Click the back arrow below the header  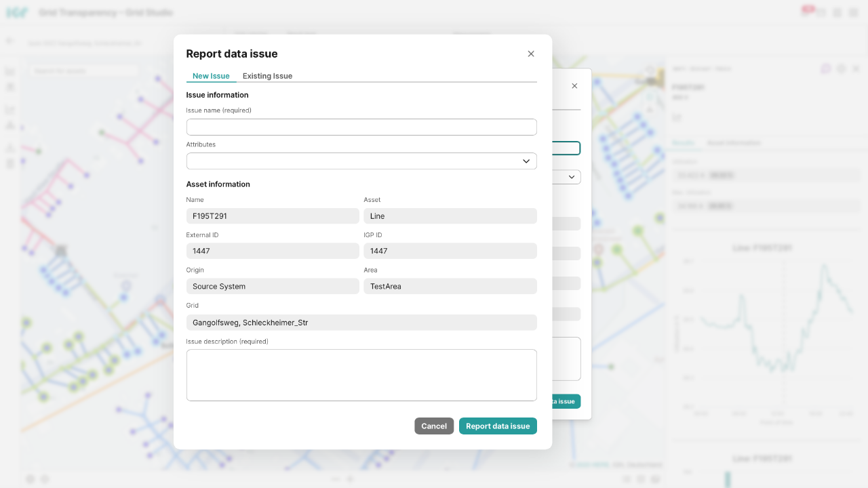(9, 42)
